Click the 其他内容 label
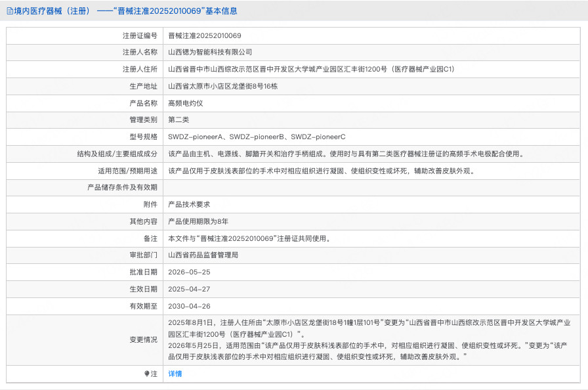 [143, 221]
